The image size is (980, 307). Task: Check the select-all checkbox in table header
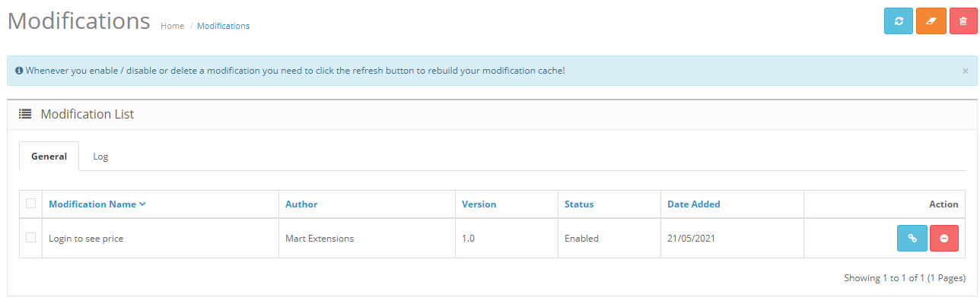31,203
